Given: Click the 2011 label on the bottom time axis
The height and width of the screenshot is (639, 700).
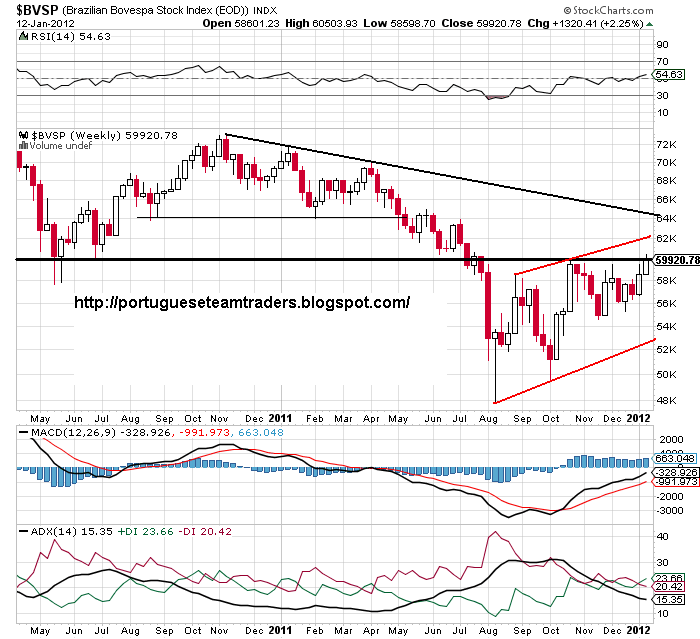Looking at the screenshot, I should pos(280,631).
